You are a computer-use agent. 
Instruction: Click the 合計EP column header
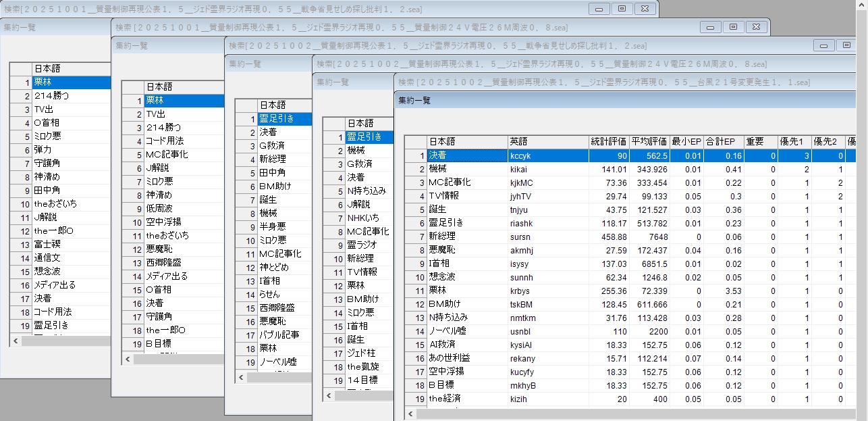click(724, 141)
